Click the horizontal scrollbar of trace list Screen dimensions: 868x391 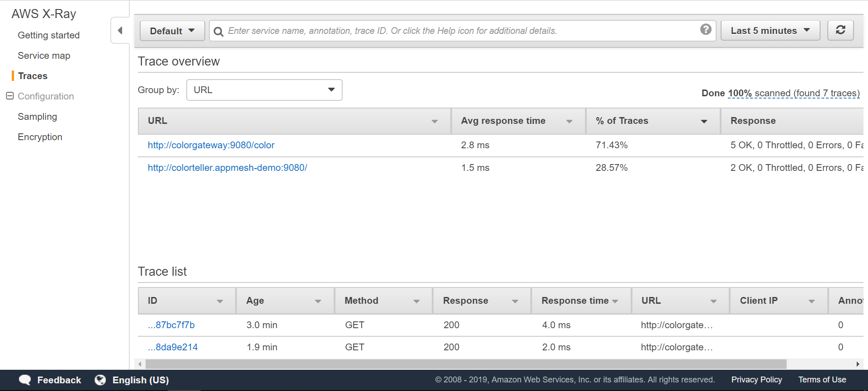(466, 364)
